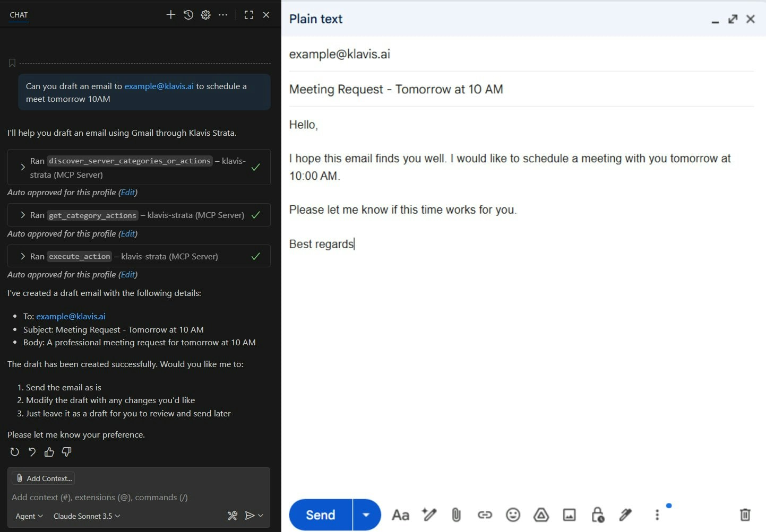Screen dimensions: 766x532
Task: Insert files using Google Drive icon
Action: click(541, 514)
